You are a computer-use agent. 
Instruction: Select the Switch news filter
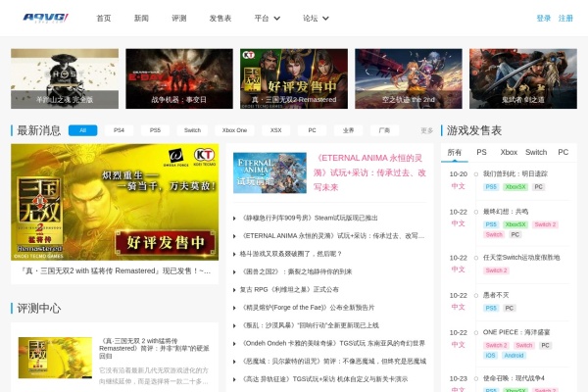tap(192, 130)
